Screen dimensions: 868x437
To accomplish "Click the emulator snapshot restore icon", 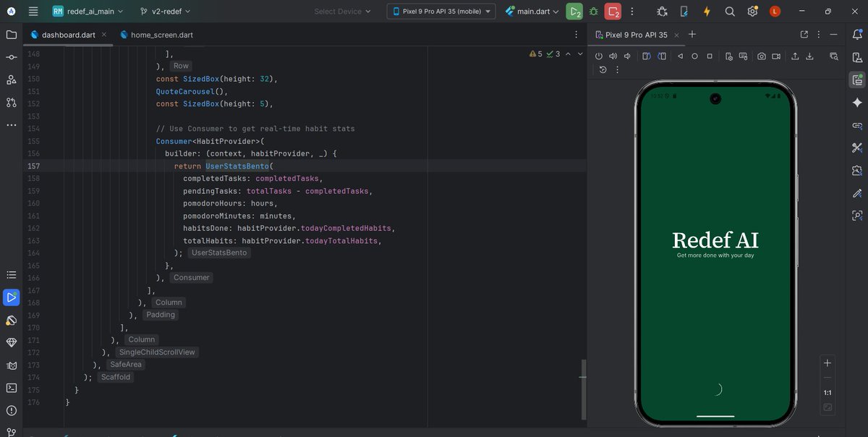I will click(x=603, y=70).
